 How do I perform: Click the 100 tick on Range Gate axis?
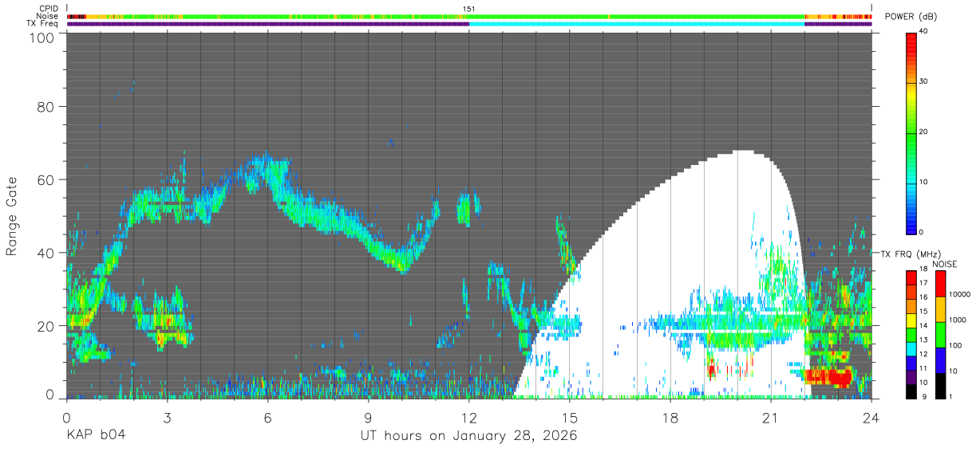click(41, 37)
